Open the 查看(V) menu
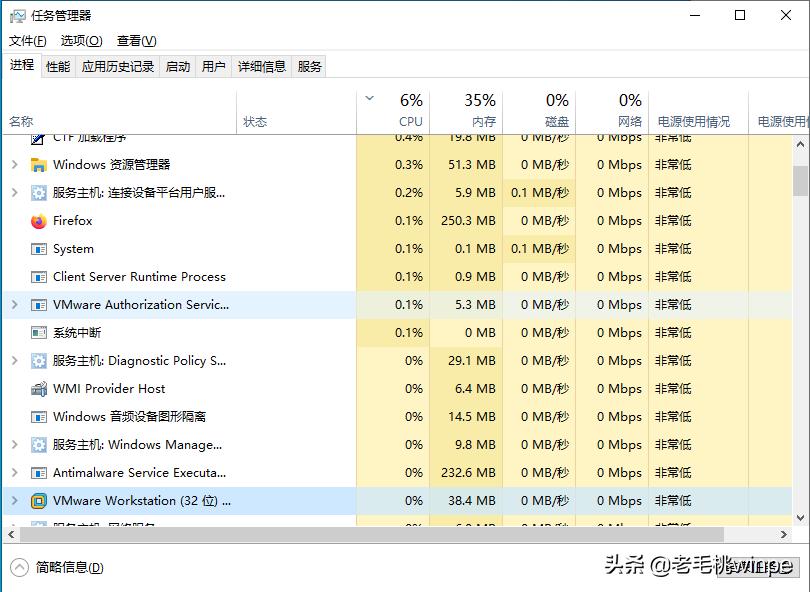Screen dimensions: 810x592 pyautogui.click(x=136, y=40)
